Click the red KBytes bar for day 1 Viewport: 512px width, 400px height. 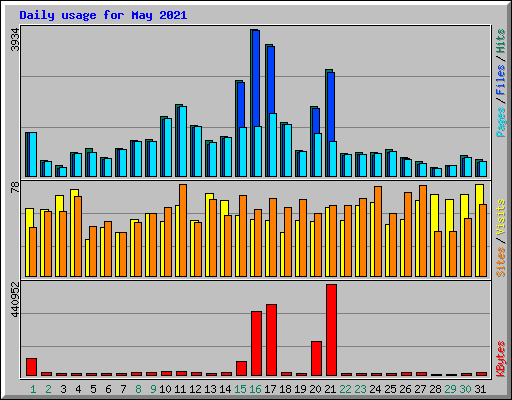point(31,367)
